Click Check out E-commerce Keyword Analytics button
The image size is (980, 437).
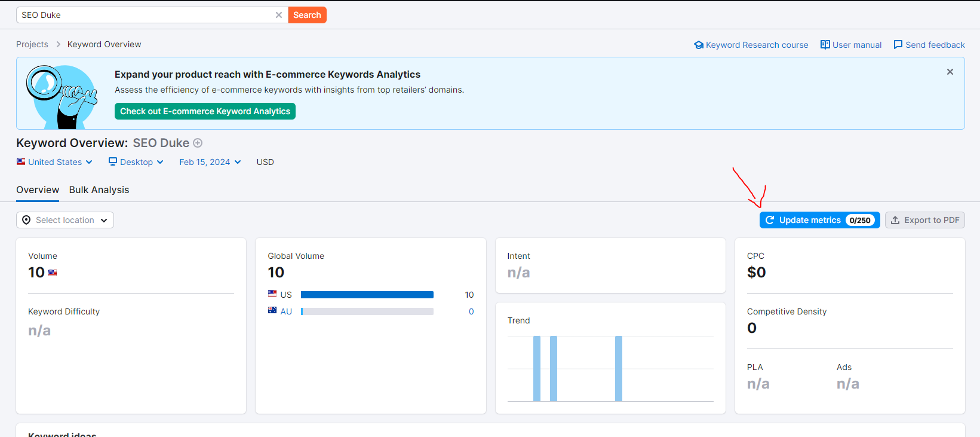pos(205,111)
